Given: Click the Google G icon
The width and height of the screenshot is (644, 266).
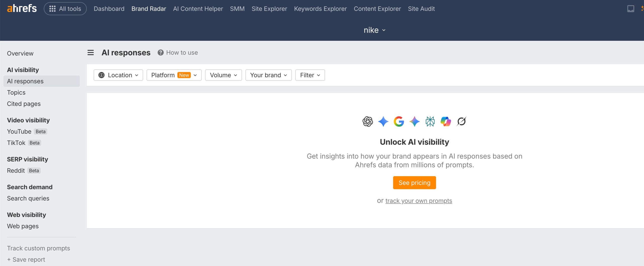Looking at the screenshot, I should 399,122.
